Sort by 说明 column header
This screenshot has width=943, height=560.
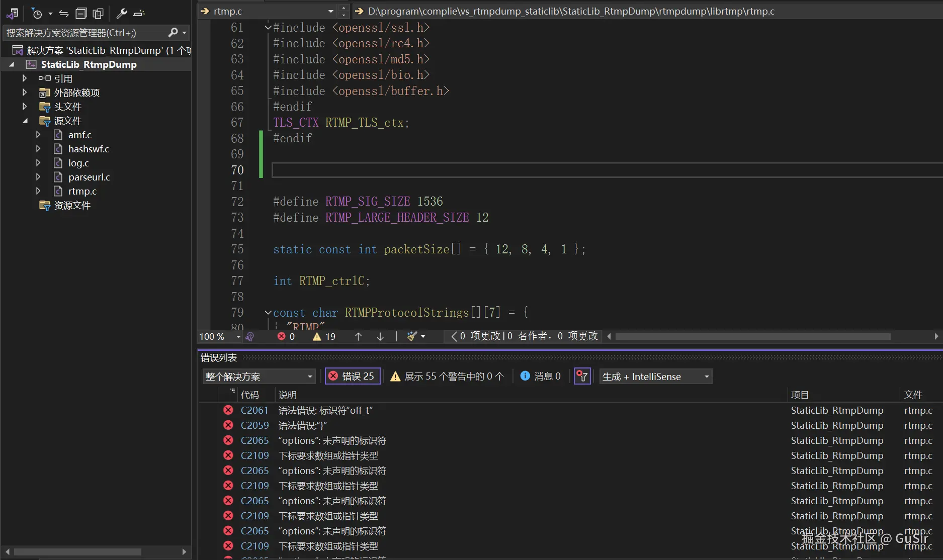coord(287,395)
